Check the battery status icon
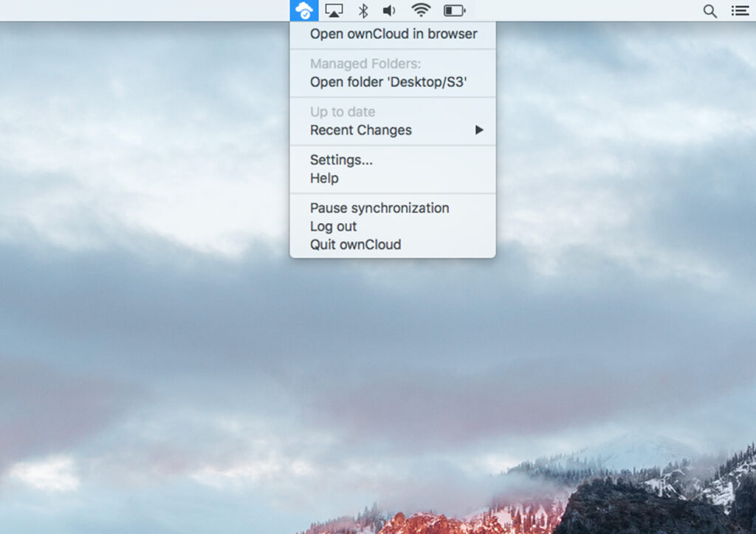 454,10
